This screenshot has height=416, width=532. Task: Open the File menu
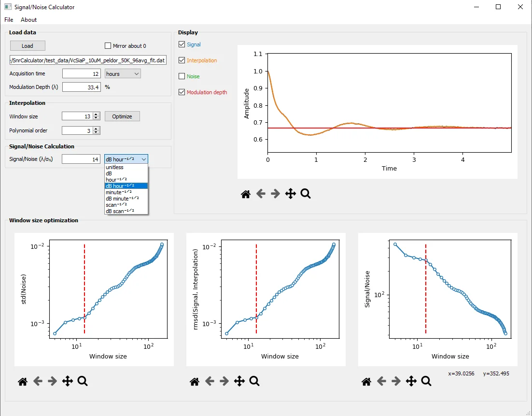click(x=9, y=20)
